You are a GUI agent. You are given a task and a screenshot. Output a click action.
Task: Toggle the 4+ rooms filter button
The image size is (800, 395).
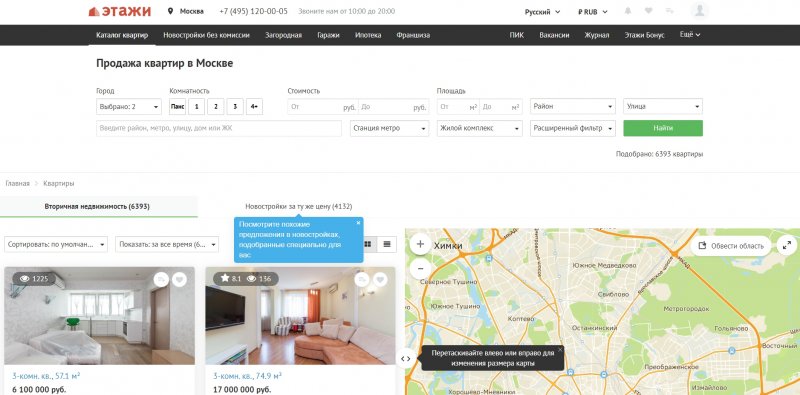(255, 107)
